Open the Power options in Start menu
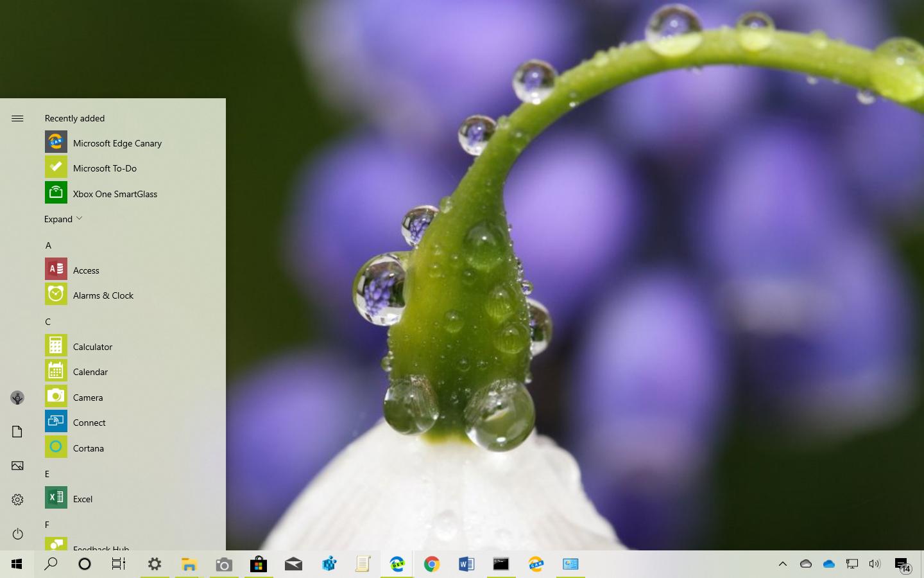 pyautogui.click(x=17, y=534)
